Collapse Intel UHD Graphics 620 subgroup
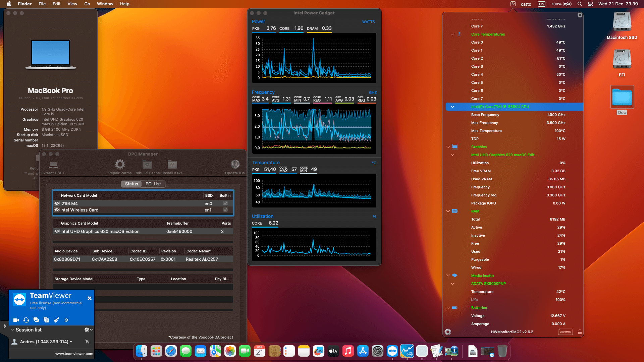644x362 pixels. [x=452, y=155]
